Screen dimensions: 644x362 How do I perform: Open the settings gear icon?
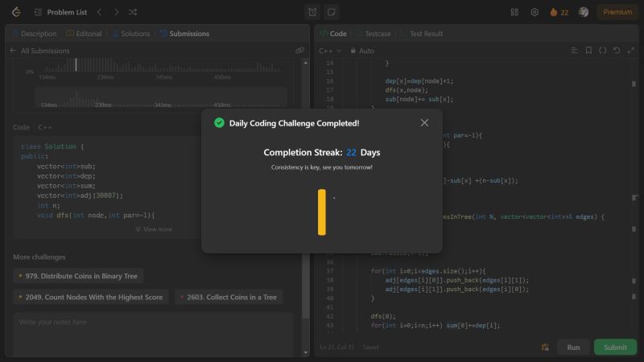point(535,12)
